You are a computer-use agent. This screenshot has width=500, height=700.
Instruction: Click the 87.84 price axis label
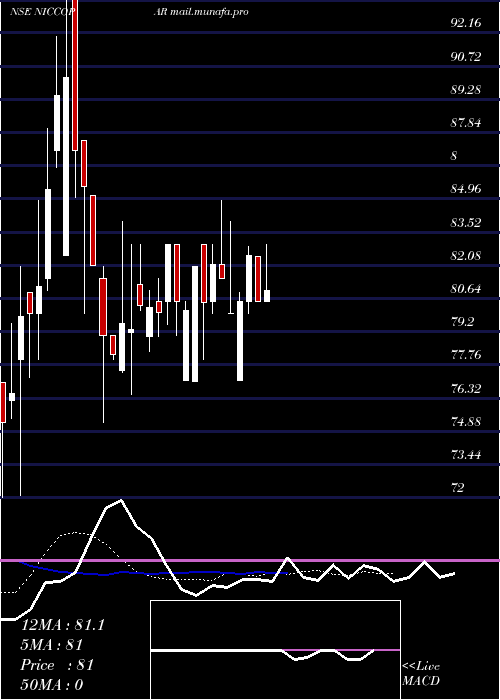(x=466, y=123)
